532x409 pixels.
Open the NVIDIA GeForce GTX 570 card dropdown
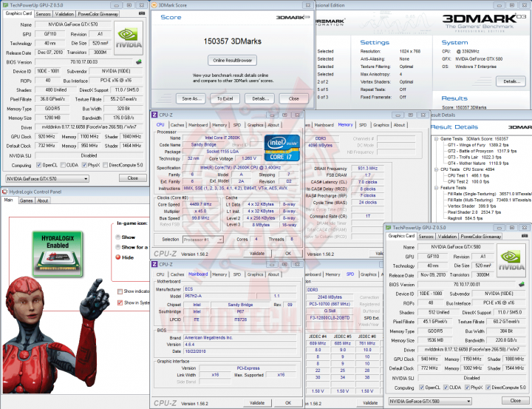(47, 179)
